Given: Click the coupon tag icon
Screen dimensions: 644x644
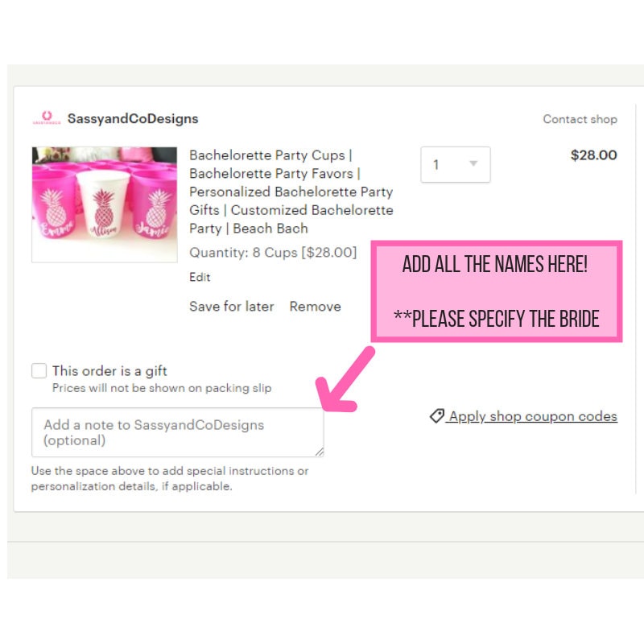Looking at the screenshot, I should coord(436,415).
